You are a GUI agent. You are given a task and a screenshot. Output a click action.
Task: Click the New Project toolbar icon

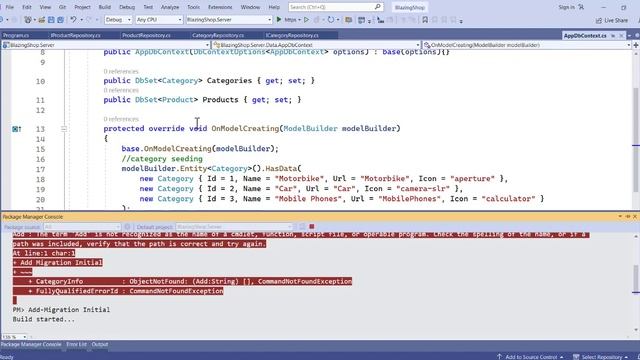[28, 20]
